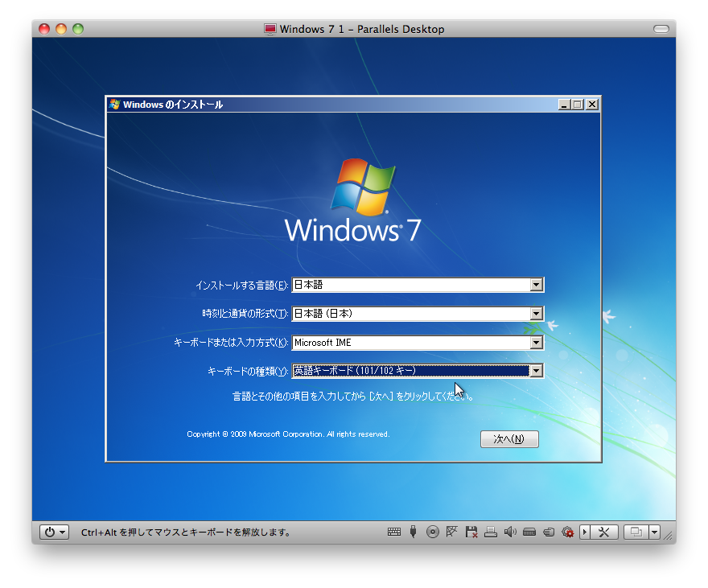Minimize the Windows のインストール dialog

(564, 105)
